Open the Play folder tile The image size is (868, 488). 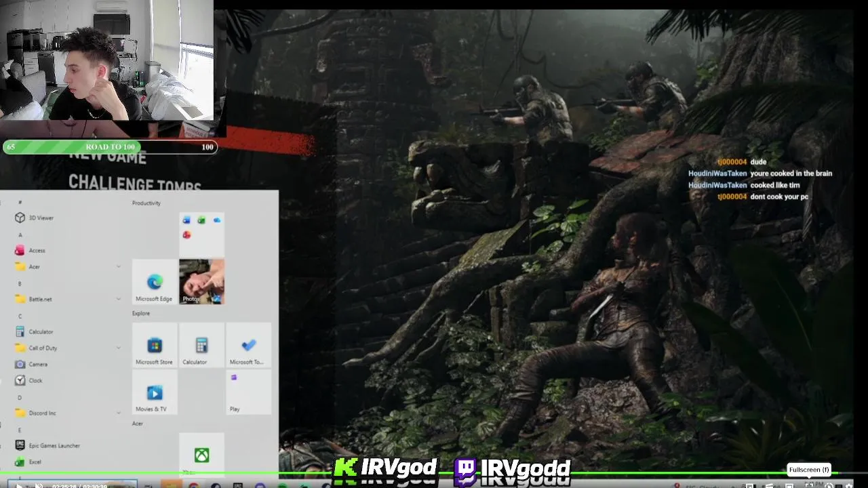click(x=248, y=392)
